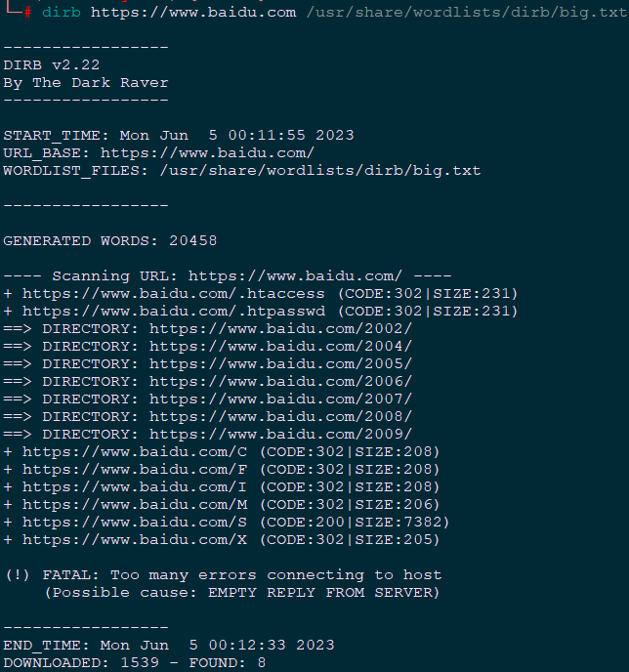Click the baidu.com/F result URL
Screen dimensions: 629x672
pyautogui.click(x=135, y=469)
